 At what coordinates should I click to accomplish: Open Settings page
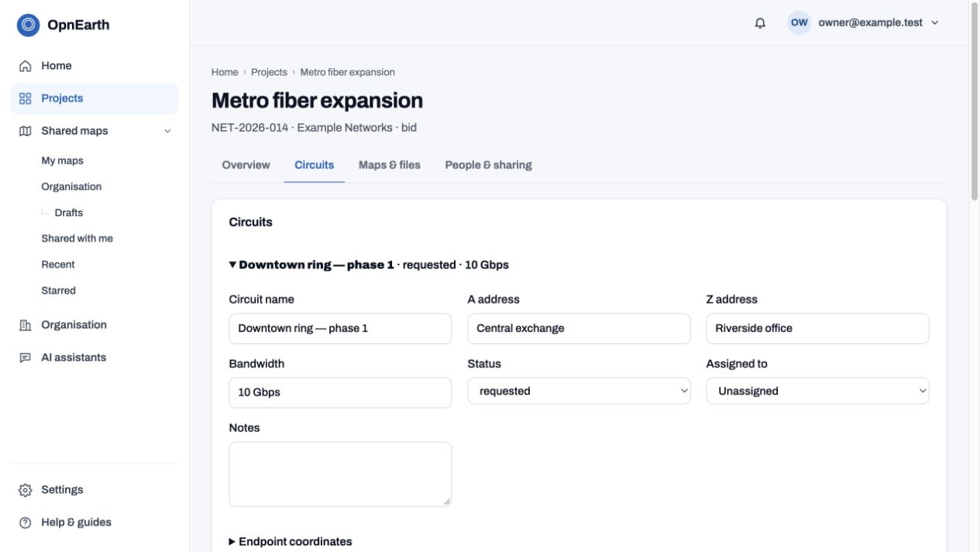coord(95,490)
